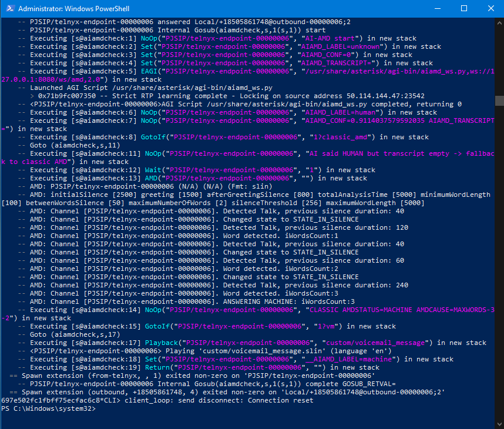Click the client_loop: send disconnect message

(219, 400)
